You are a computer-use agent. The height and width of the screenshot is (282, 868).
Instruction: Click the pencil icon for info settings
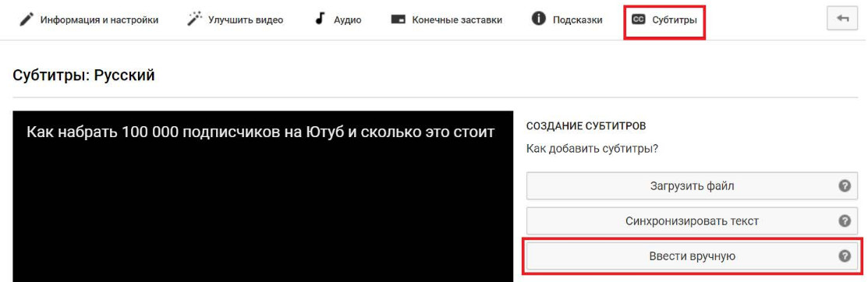tap(26, 20)
